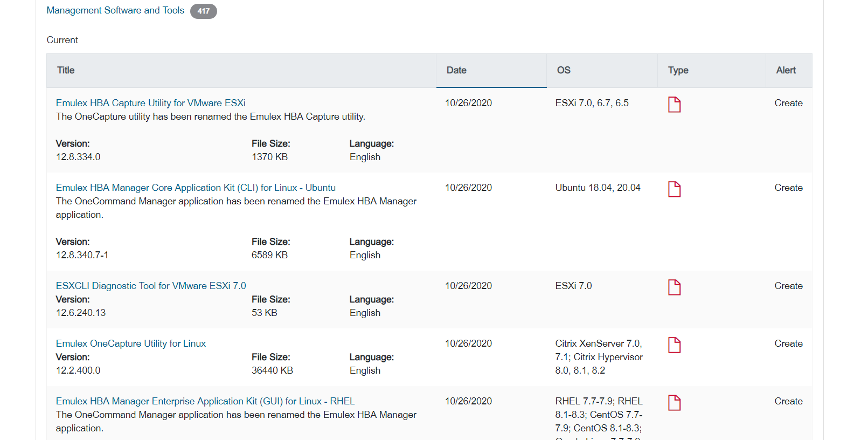
Task: Open file icon for ESXCLI Diagnostic Tool
Action: [674, 287]
